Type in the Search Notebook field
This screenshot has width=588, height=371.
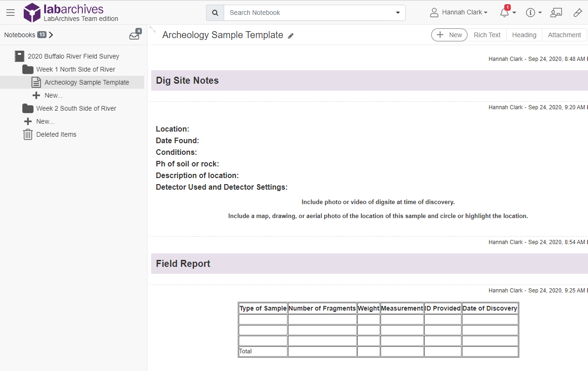point(307,13)
